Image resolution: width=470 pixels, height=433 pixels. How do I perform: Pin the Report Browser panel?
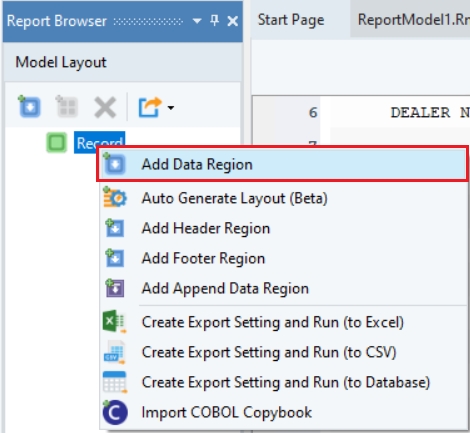tap(215, 21)
